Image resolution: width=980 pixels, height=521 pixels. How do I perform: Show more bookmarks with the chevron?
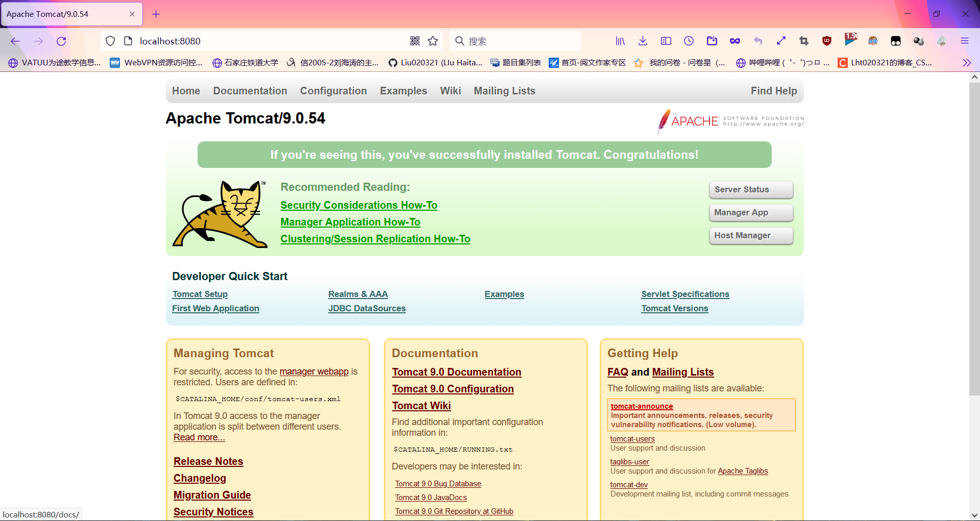967,63
